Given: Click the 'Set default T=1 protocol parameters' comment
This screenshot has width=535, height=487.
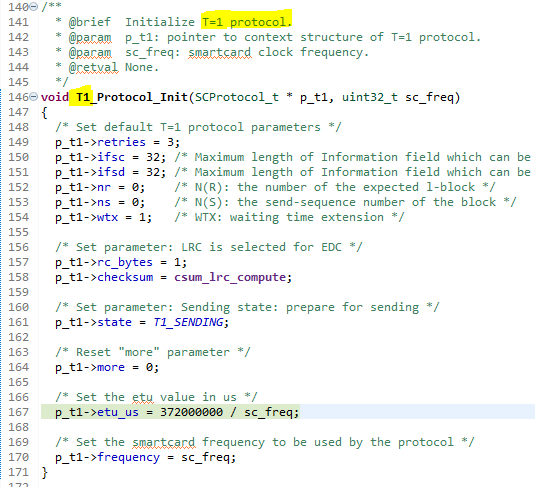Looking at the screenshot, I should [198, 127].
